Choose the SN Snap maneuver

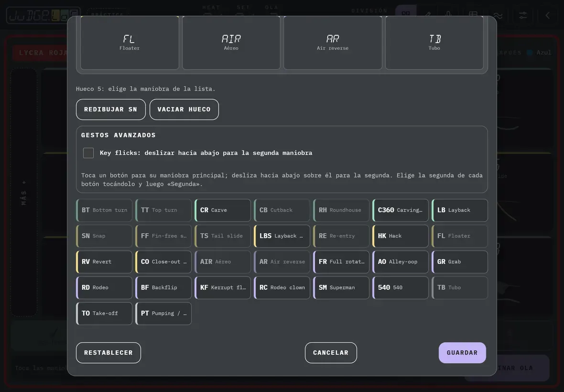click(x=104, y=236)
